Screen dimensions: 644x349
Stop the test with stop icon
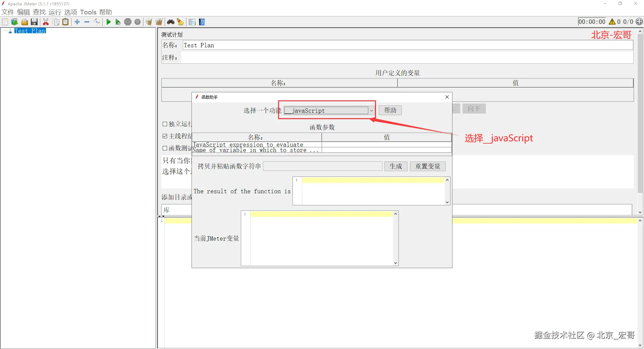point(128,22)
